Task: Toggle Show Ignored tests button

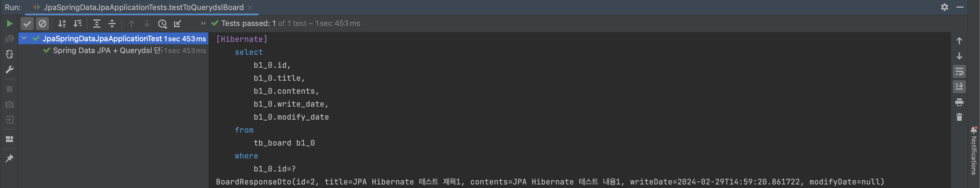Action: (x=42, y=24)
